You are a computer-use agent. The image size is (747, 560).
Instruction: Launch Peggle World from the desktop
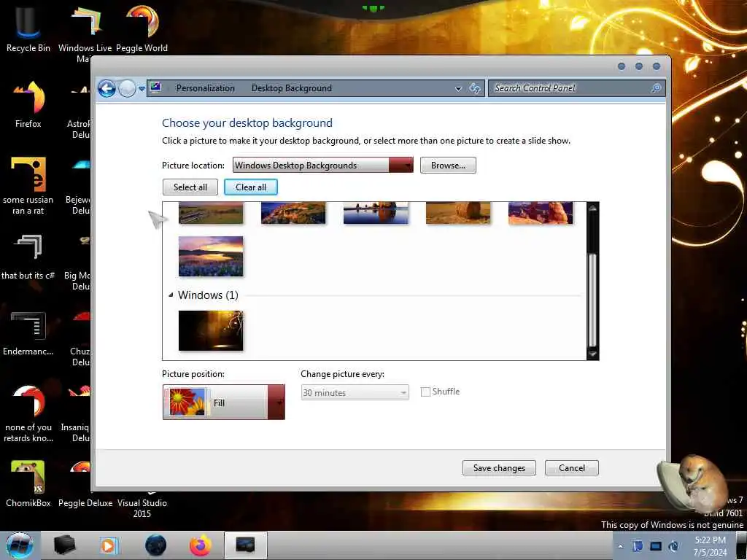pos(142,28)
